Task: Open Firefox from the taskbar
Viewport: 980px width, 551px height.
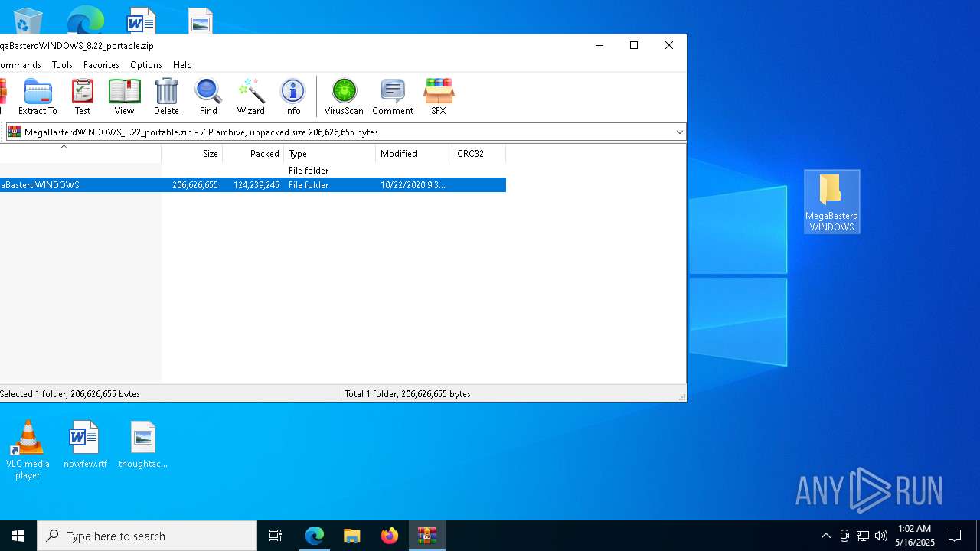Action: click(x=390, y=536)
